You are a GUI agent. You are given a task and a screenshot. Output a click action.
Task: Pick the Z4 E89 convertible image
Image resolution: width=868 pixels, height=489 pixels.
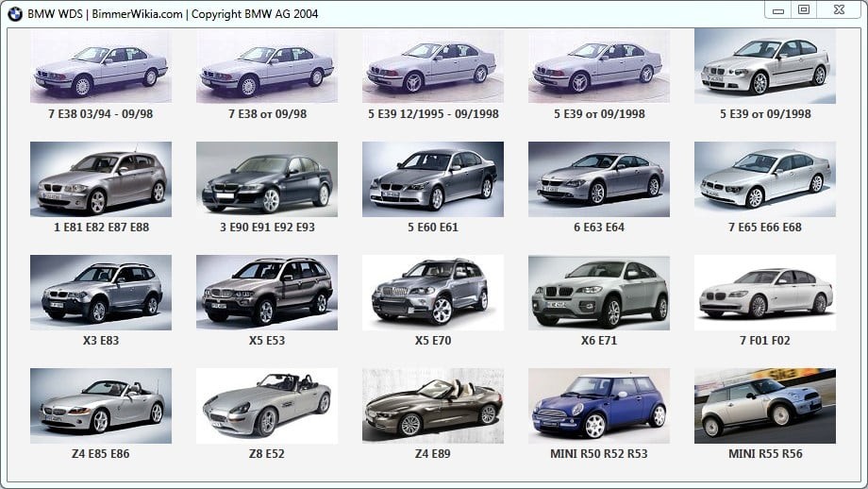point(433,406)
